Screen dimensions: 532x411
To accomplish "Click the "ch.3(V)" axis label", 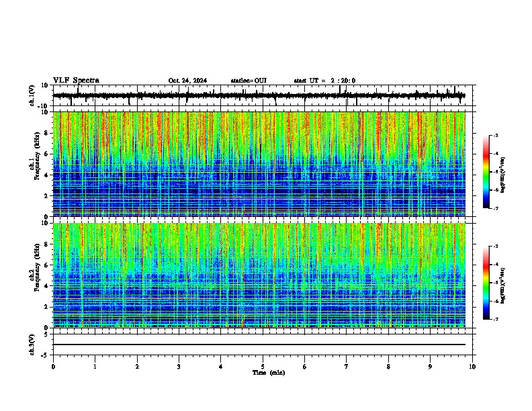I will [x=32, y=345].
